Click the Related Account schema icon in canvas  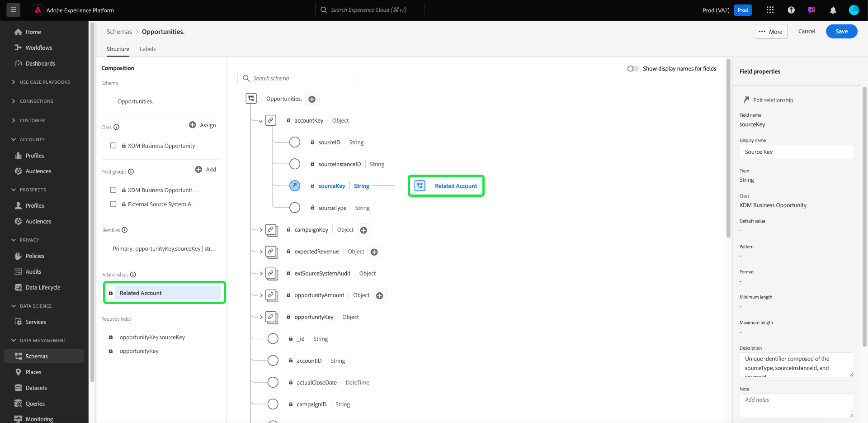point(420,186)
